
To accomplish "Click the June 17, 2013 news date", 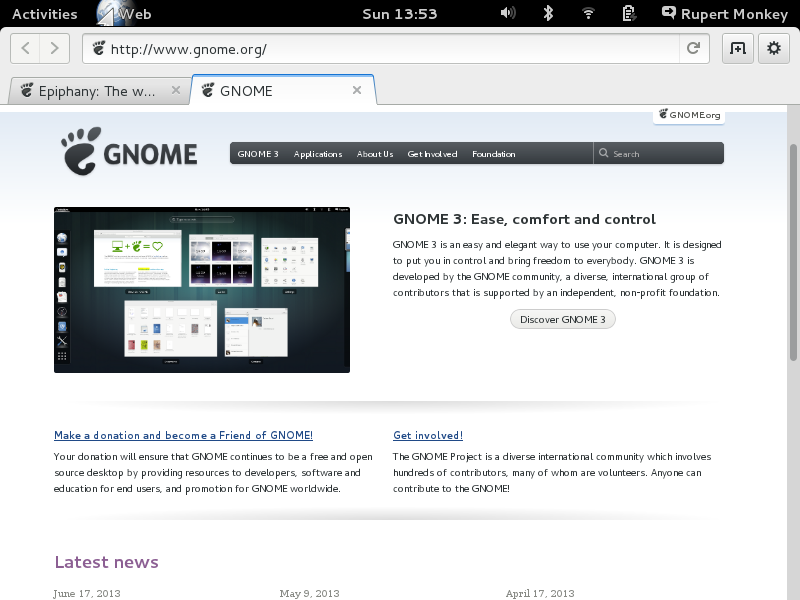I will tap(87, 593).
